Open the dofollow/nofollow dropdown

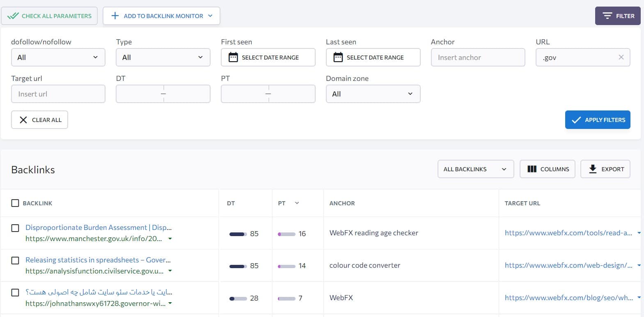coord(58,57)
